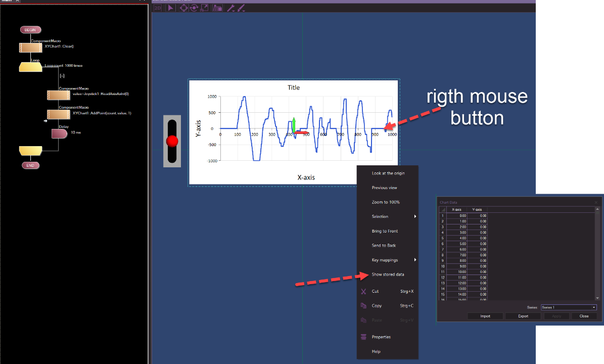Collapse the loop with the [-] marker
This screenshot has width=604, height=364.
pos(62,76)
